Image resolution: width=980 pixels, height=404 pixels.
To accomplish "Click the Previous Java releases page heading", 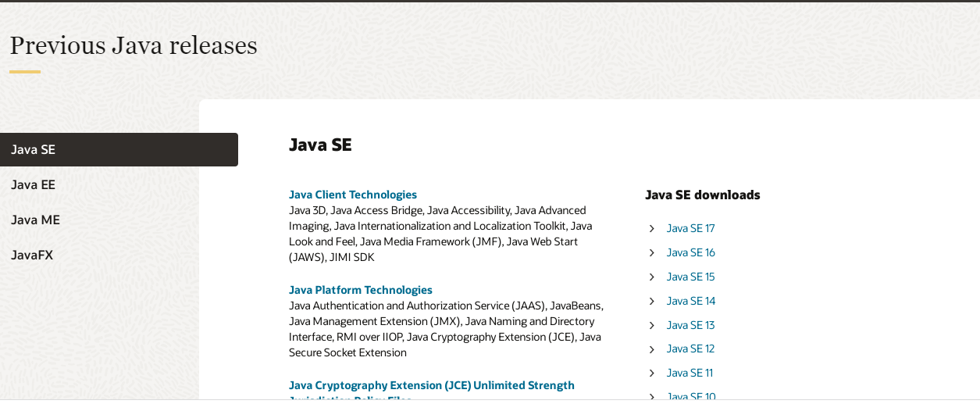I will coord(134,45).
